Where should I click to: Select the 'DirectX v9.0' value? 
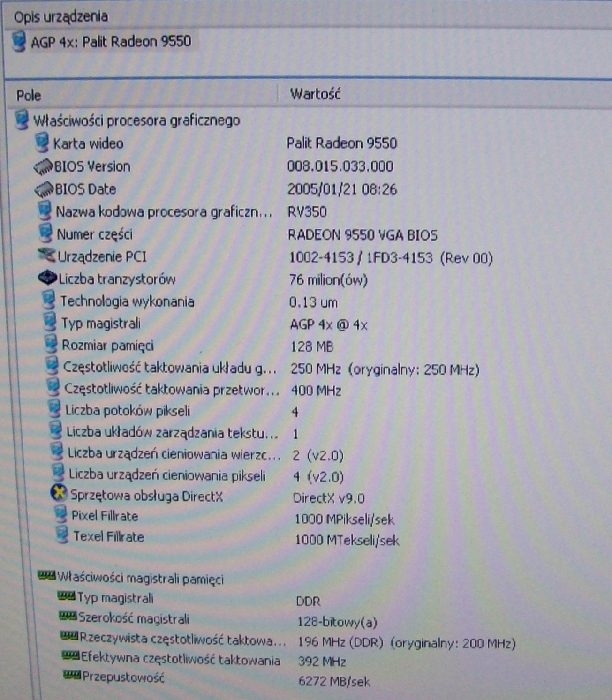click(x=329, y=498)
